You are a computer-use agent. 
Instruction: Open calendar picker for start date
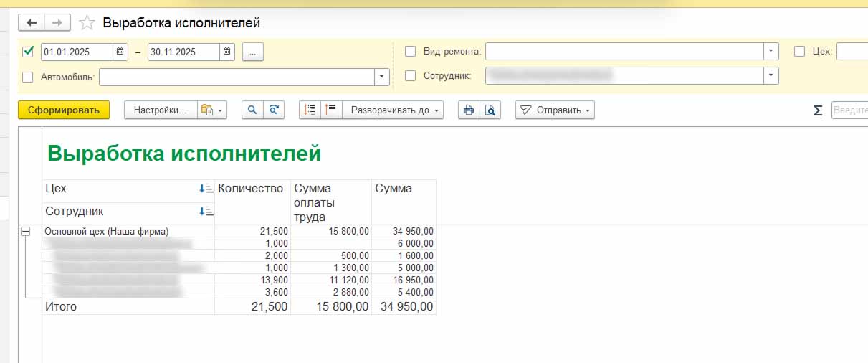pyautogui.click(x=120, y=52)
